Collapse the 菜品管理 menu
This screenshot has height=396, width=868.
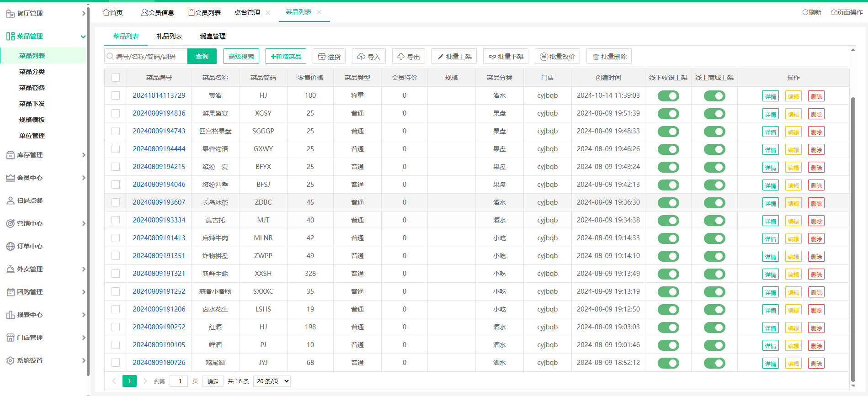pyautogui.click(x=83, y=37)
